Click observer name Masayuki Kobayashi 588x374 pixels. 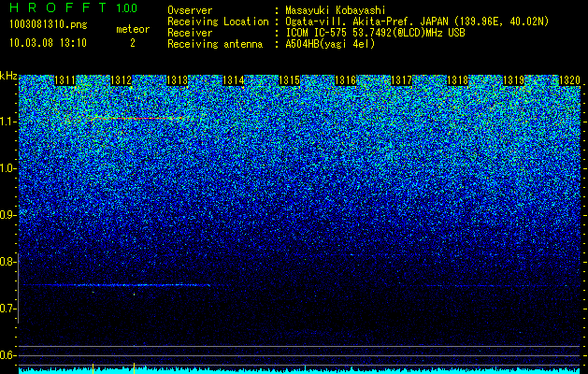tap(336, 10)
